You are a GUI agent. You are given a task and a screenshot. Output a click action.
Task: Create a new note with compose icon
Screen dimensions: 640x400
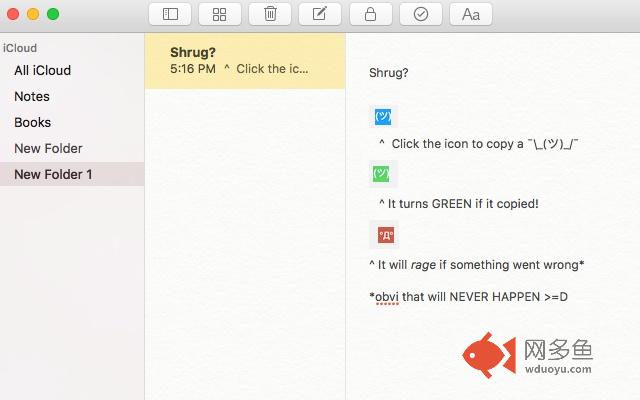click(320, 14)
